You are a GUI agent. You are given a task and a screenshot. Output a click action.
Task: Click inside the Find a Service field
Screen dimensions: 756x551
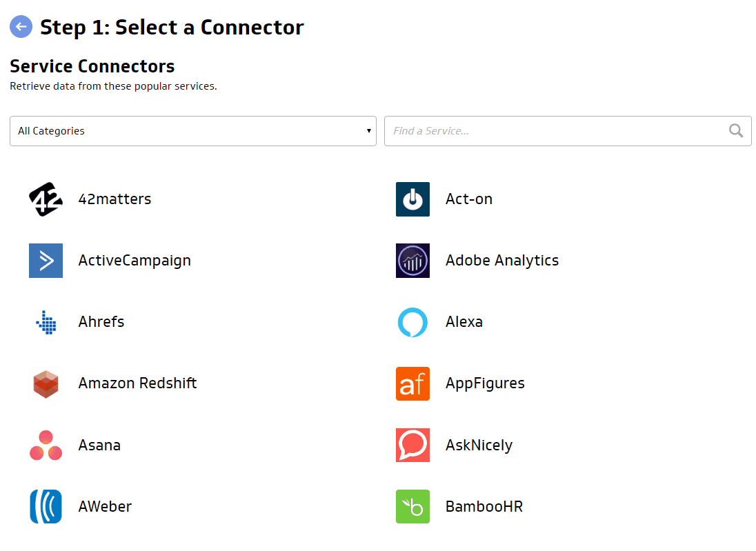[x=552, y=131]
